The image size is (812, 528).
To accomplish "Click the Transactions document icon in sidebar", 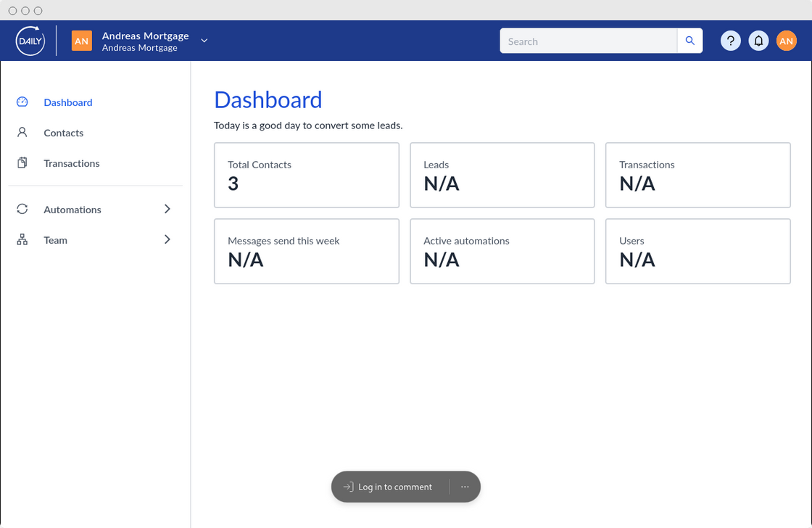I will [22, 163].
